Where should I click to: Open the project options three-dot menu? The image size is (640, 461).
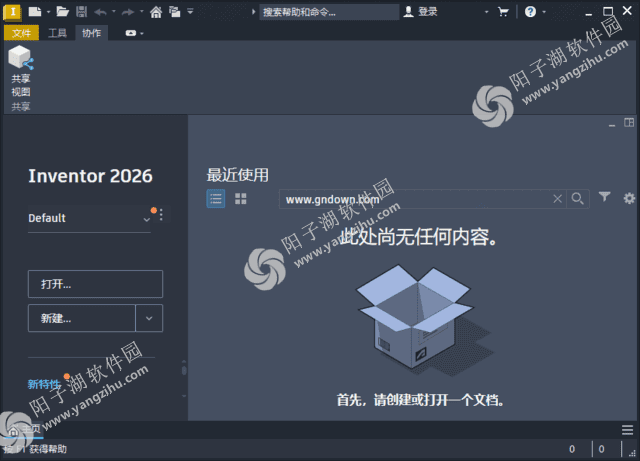[x=161, y=215]
